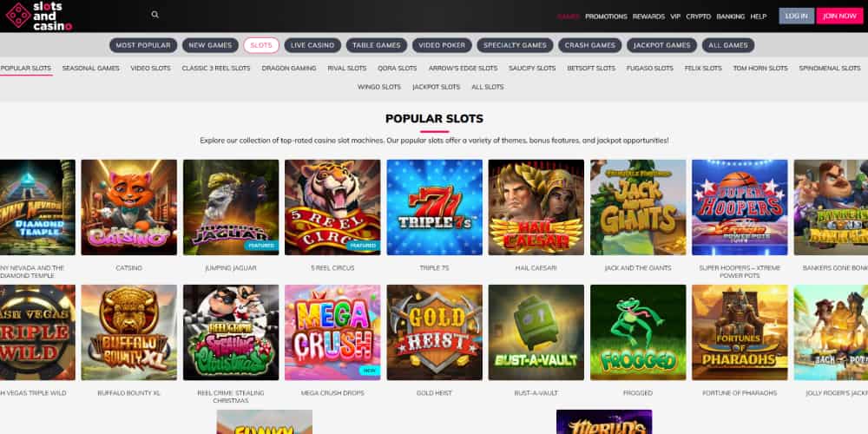Select the Frogged slot thumbnail

(638, 332)
